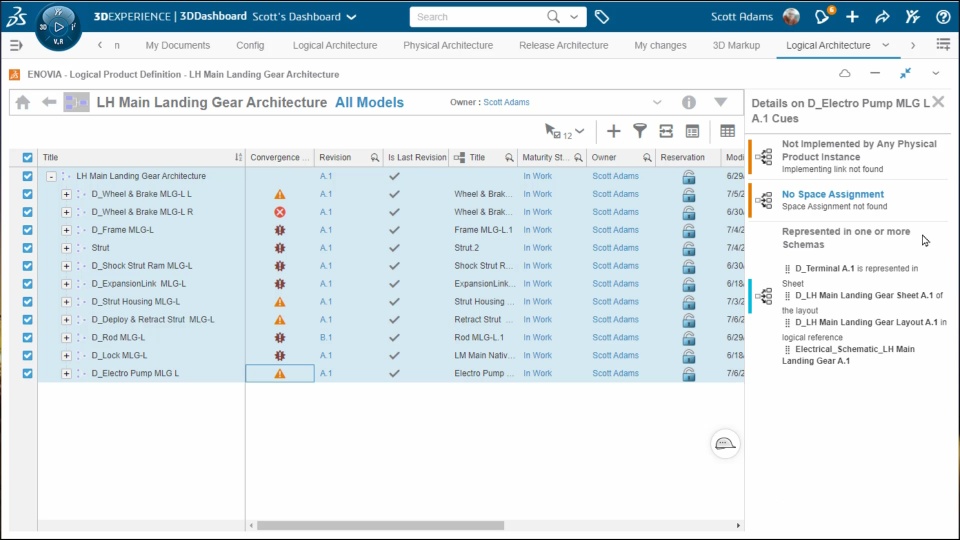This screenshot has width=960, height=540.
Task: Collapse LH Main Landing Gear Architecture node
Action: [51, 176]
